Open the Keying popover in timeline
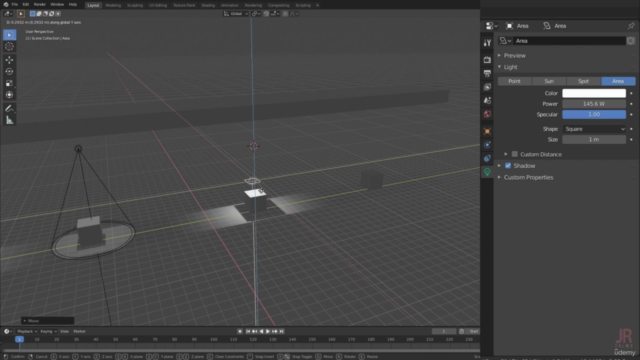This screenshot has height=360, width=640. pos(48,331)
